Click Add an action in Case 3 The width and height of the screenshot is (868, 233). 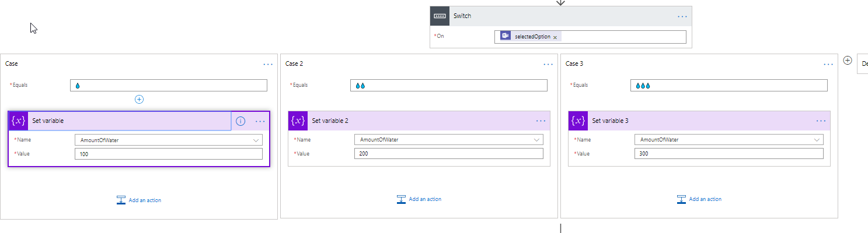coord(699,199)
